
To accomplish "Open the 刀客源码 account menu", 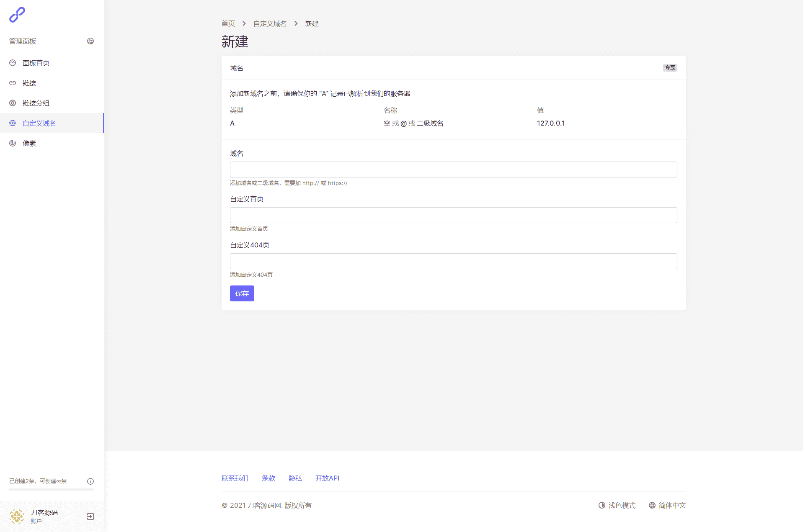I will pyautogui.click(x=44, y=516).
